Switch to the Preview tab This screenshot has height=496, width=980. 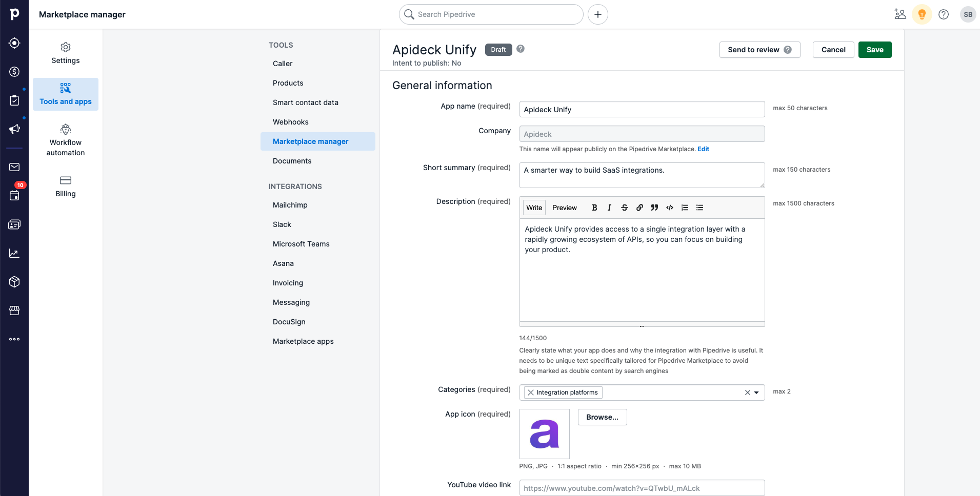click(x=565, y=208)
